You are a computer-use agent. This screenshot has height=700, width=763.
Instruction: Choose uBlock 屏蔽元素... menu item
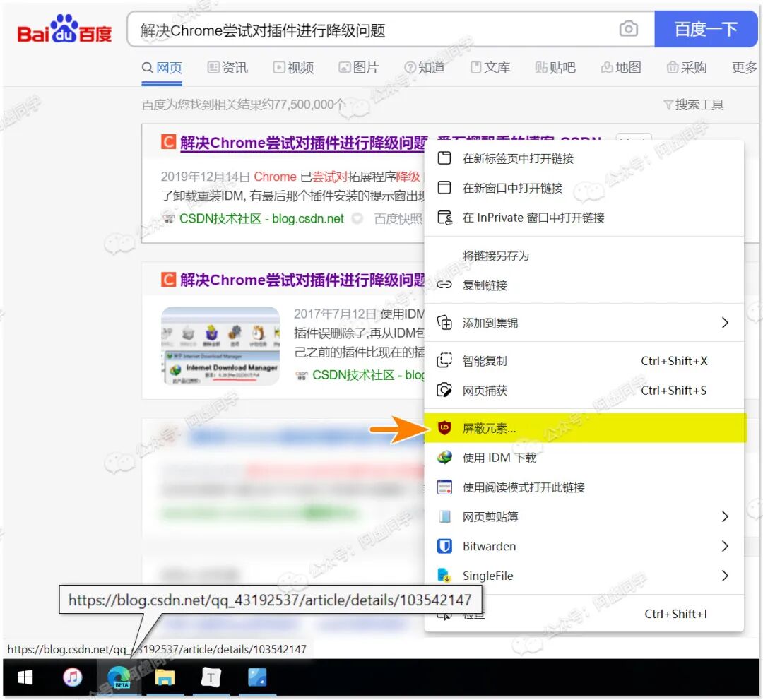[x=584, y=428]
